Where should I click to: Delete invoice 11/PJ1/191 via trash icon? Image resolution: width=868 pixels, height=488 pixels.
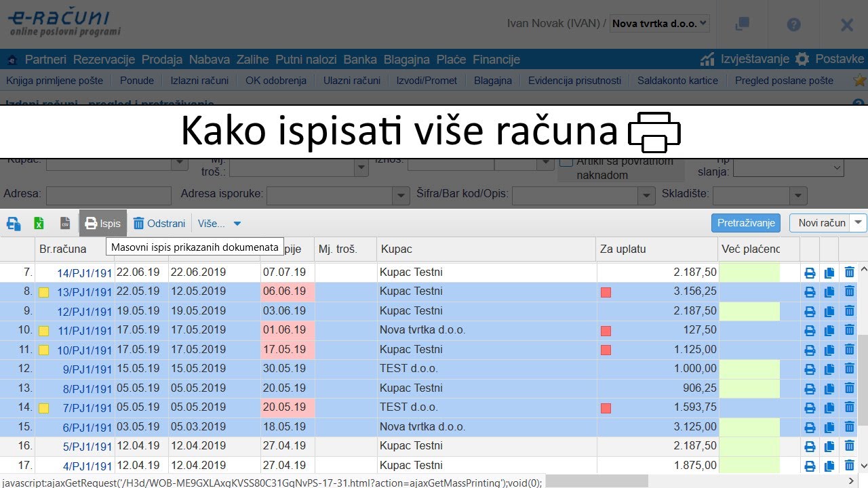(849, 330)
